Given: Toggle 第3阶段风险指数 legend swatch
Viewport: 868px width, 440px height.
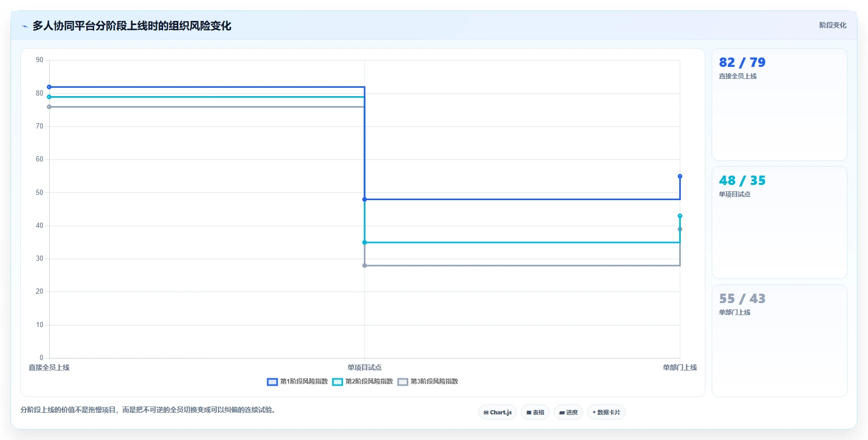Looking at the screenshot, I should 403,382.
